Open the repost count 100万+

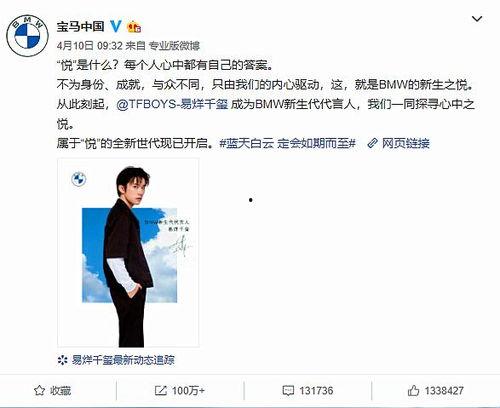point(188,391)
